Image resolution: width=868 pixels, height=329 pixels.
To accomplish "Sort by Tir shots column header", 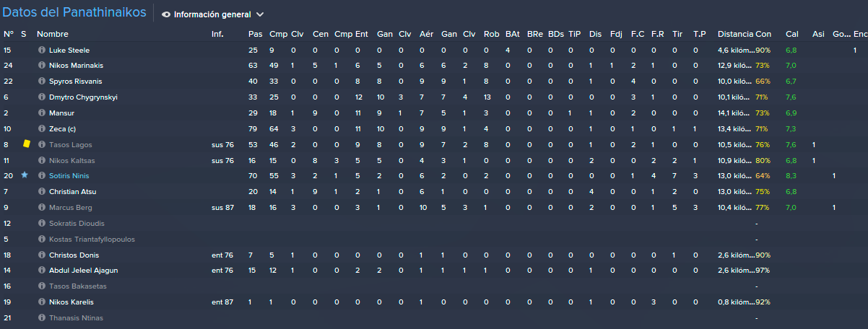I will click(677, 34).
